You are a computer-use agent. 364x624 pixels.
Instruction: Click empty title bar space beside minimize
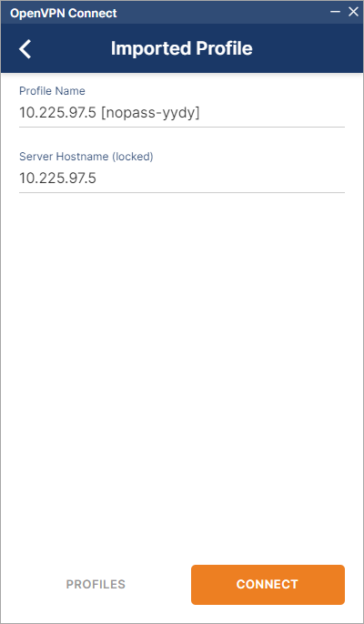pyautogui.click(x=223, y=13)
